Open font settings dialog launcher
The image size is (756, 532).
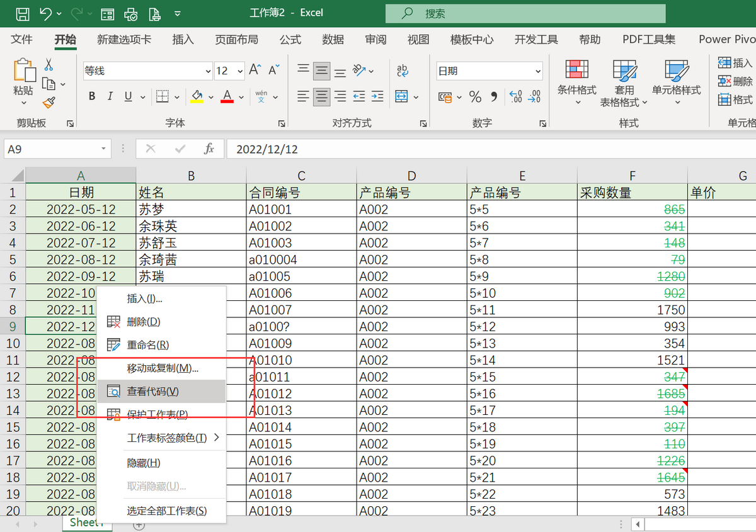tap(282, 123)
